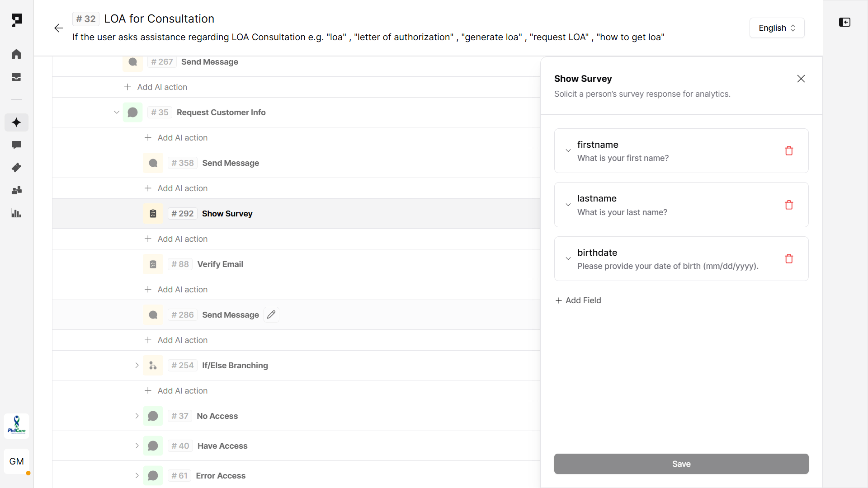
Task: Go back using the left arrow
Action: pos(58,28)
